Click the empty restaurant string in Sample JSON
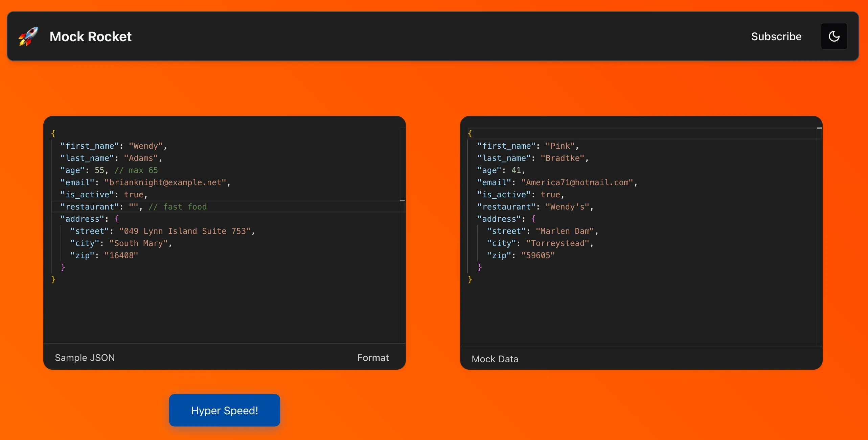 [x=133, y=207]
